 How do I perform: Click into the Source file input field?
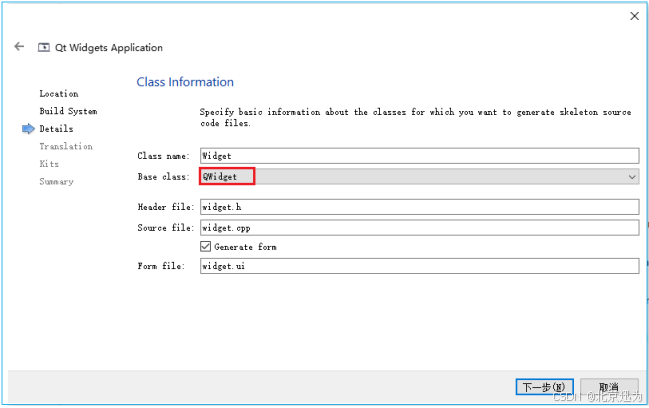tap(419, 228)
